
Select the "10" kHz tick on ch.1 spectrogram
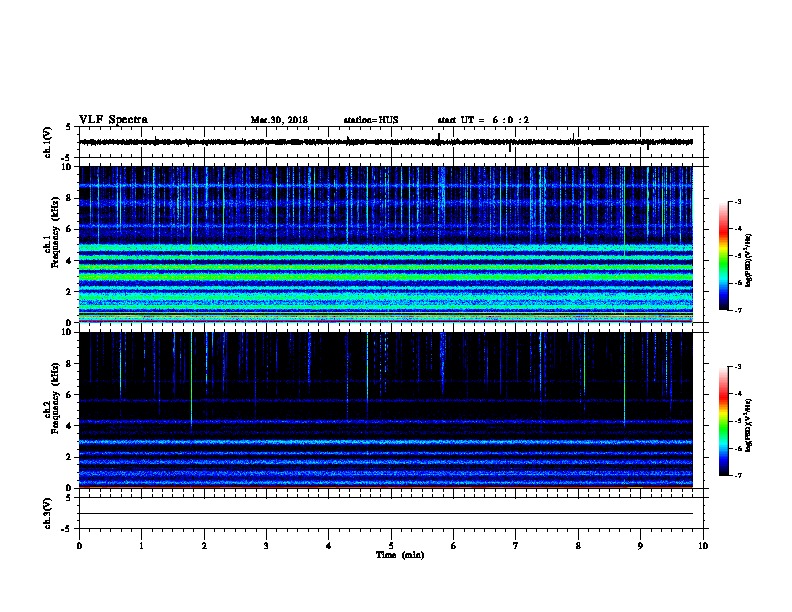click(68, 167)
